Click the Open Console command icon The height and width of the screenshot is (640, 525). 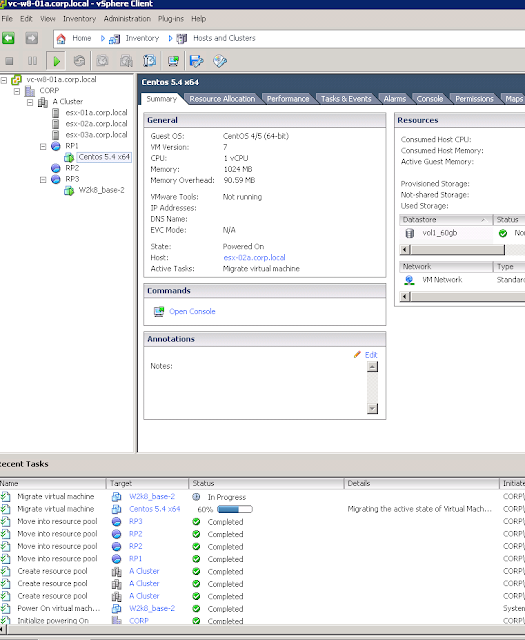[159, 311]
